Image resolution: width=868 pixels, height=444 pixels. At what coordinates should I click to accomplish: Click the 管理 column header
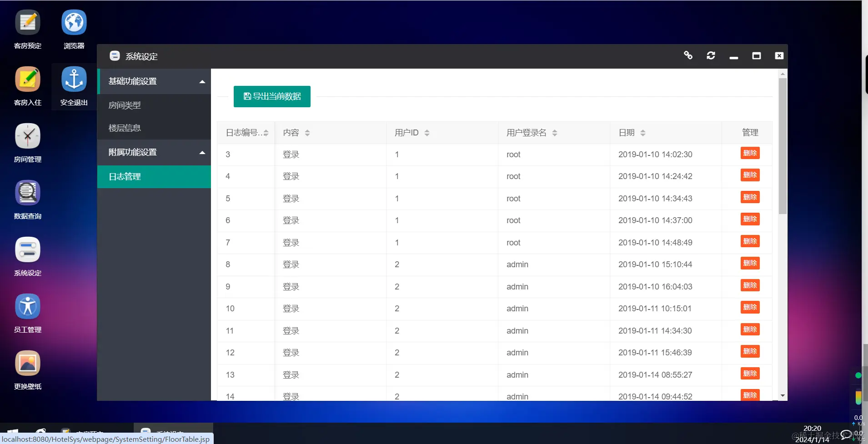coord(750,133)
